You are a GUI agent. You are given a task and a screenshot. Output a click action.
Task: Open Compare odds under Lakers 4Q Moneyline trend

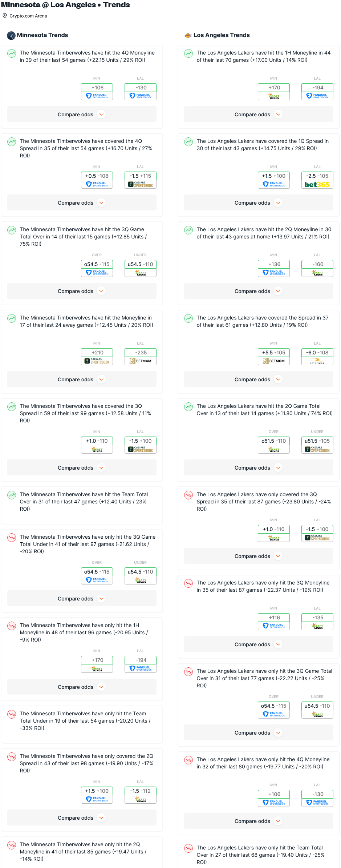point(259,821)
